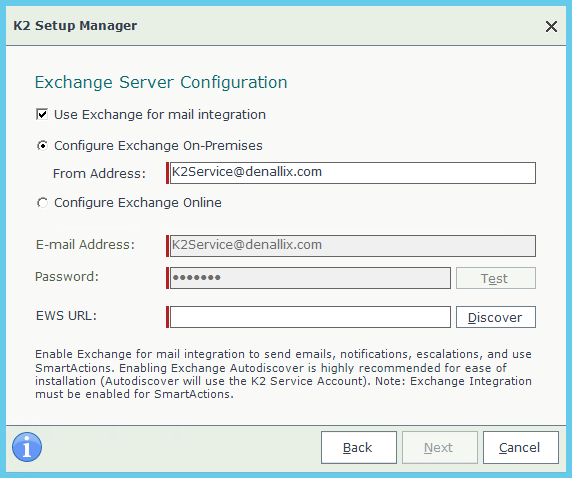Image resolution: width=572 pixels, height=478 pixels.
Task: Click the EWS URL label
Action: 66,316
